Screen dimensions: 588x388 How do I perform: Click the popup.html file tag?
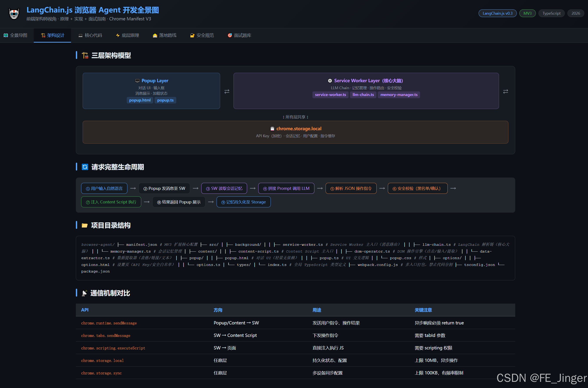coord(140,100)
